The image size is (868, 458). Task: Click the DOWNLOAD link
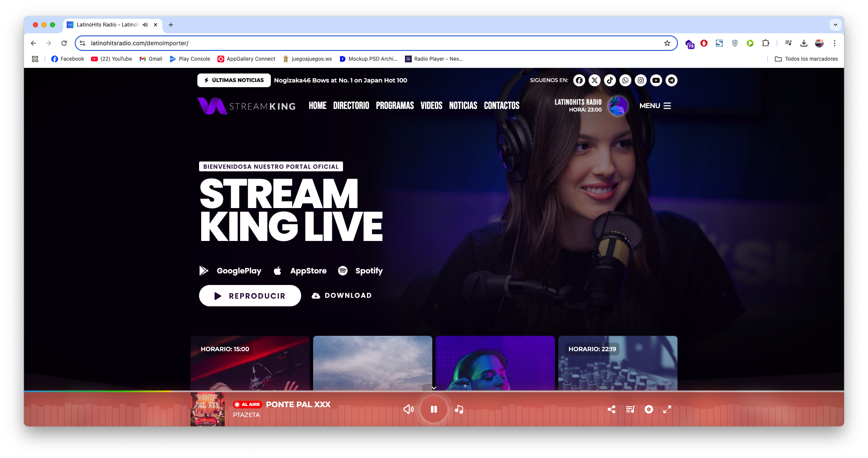click(342, 296)
